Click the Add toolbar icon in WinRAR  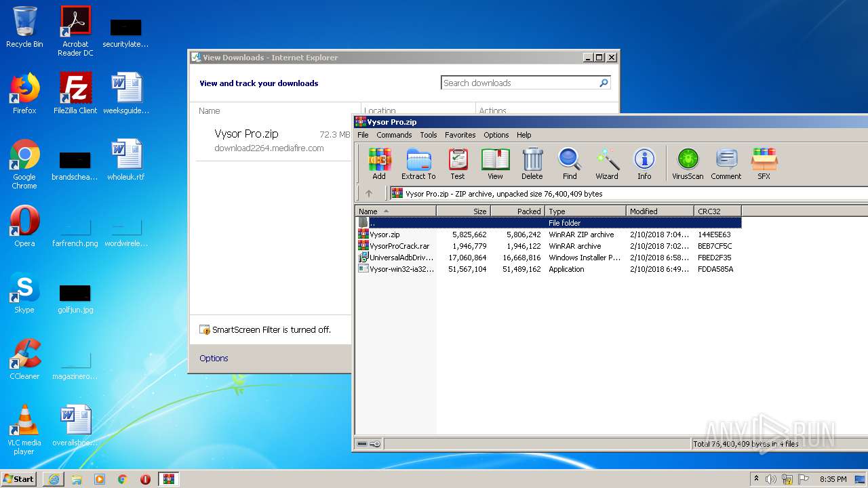point(379,164)
